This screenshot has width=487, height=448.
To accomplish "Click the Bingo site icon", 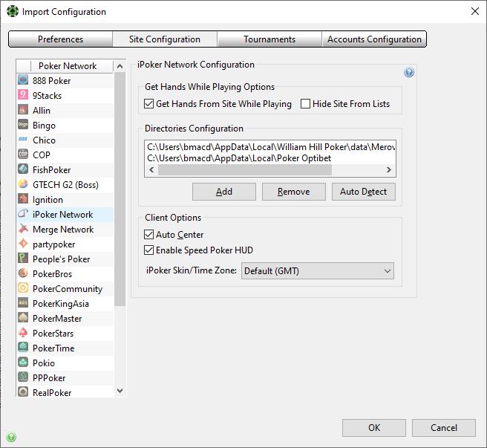I will (x=23, y=125).
